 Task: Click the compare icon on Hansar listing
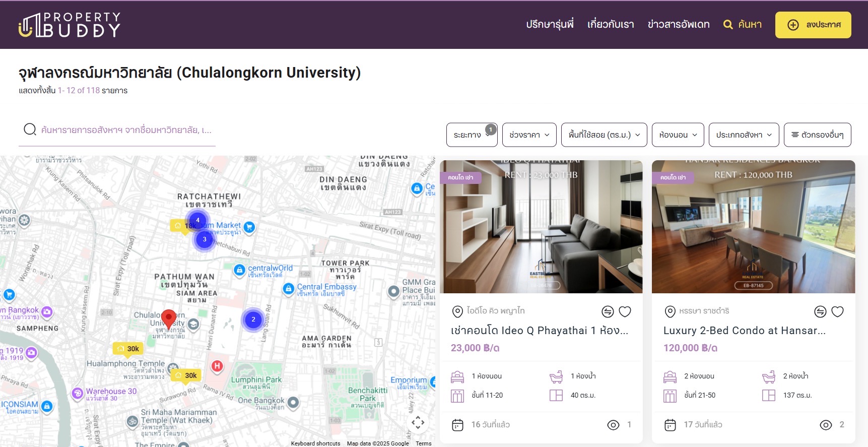tap(820, 312)
